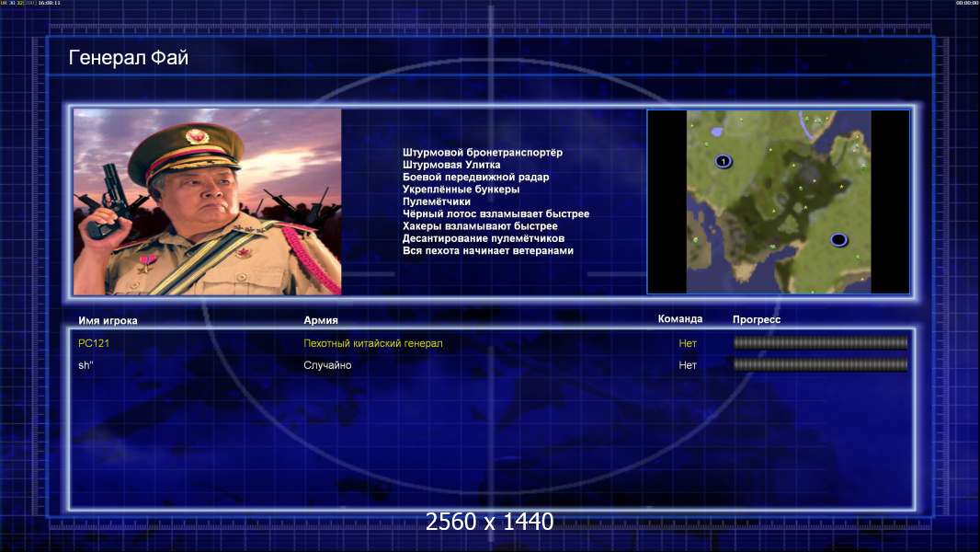
Task: Click sh" player's loading progress bar
Action: [x=821, y=364]
